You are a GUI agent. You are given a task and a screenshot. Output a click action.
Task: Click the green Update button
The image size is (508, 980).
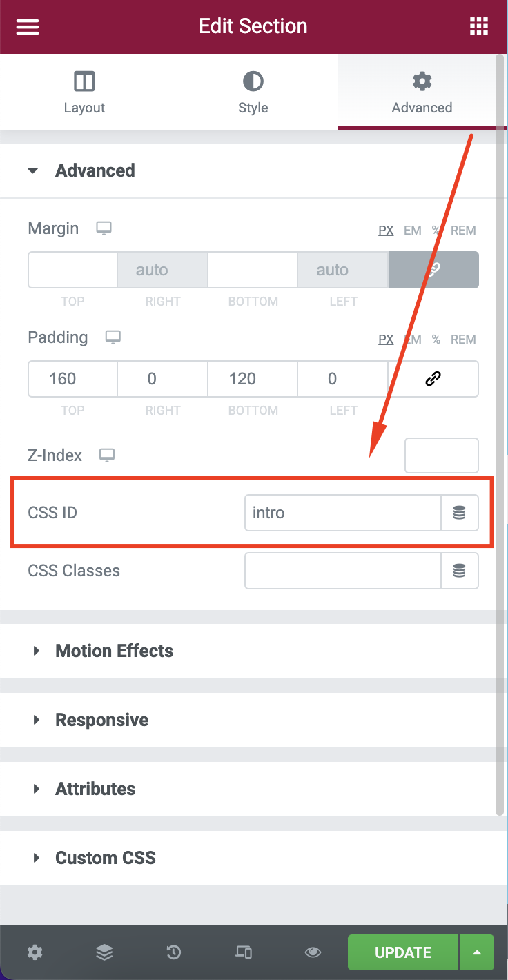click(x=403, y=952)
